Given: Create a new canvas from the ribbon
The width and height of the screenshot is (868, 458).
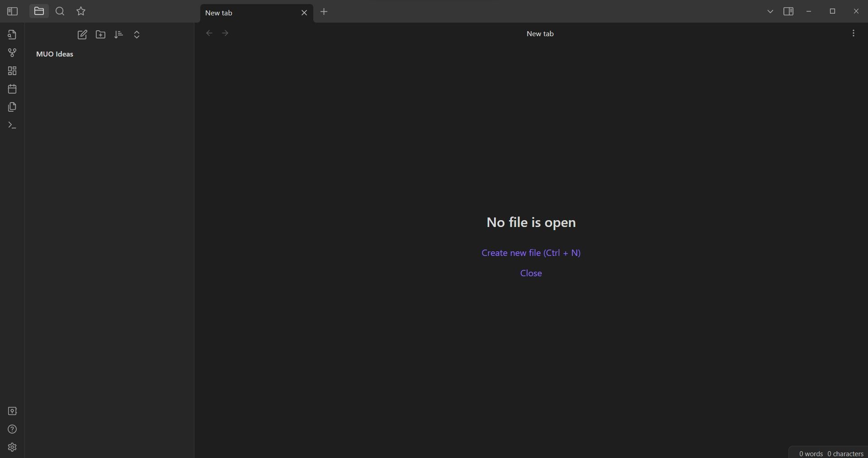Looking at the screenshot, I should 12,71.
